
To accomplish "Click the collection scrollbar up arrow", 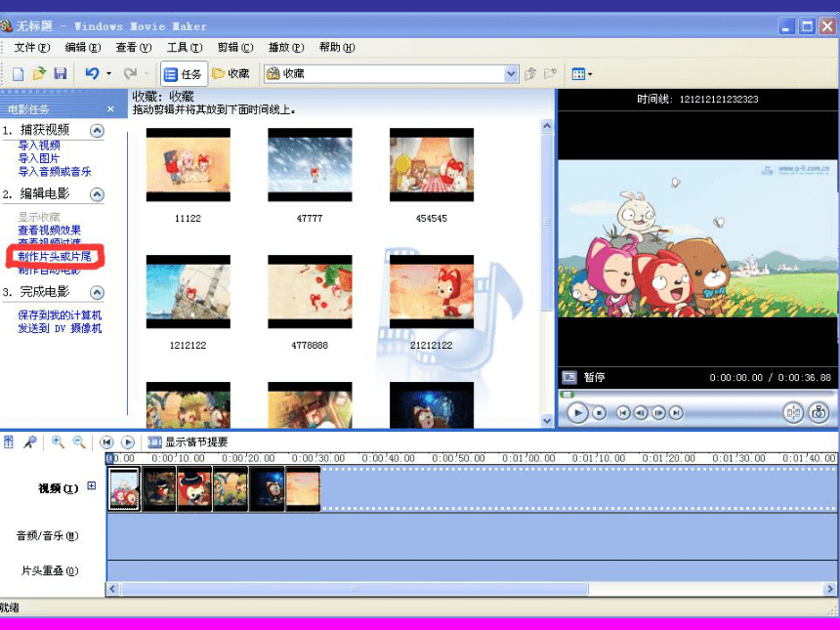I will coord(547,126).
